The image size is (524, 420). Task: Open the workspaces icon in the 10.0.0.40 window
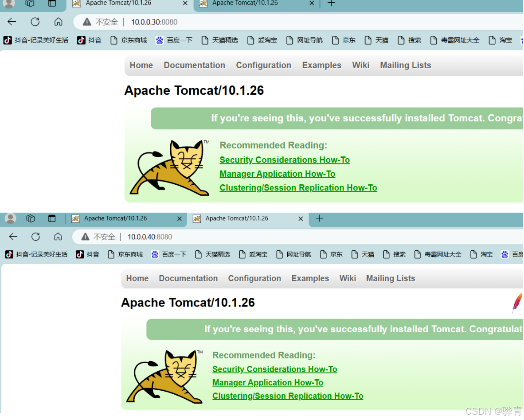point(31,219)
